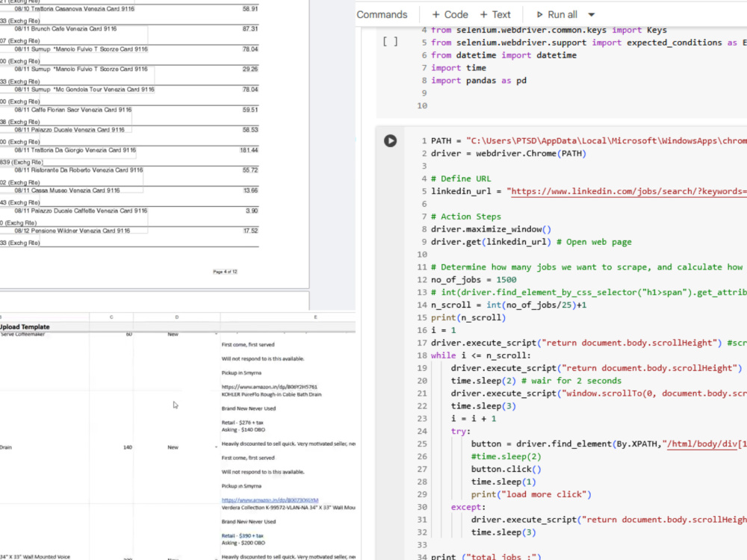Click the 'driver.maximize_window()' code line
The image size is (747, 560).
tap(492, 229)
